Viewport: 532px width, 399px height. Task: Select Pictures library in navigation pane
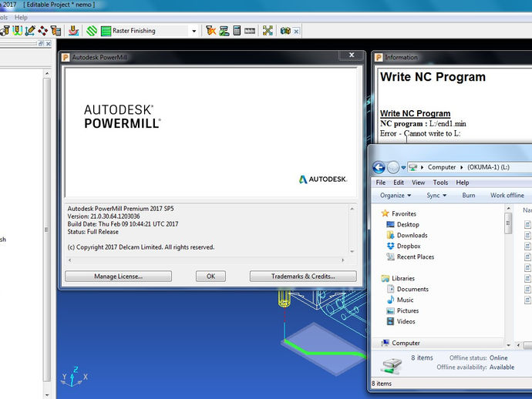[x=402, y=311]
